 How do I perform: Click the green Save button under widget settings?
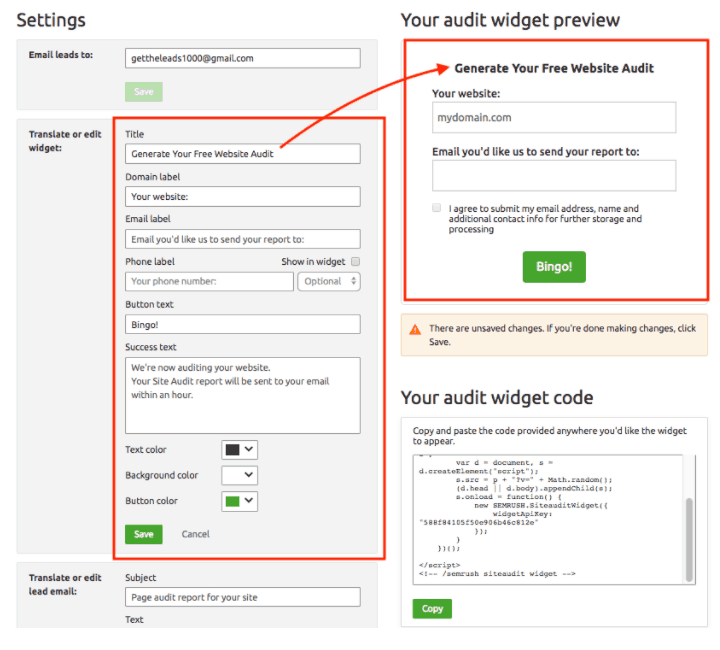(x=144, y=534)
